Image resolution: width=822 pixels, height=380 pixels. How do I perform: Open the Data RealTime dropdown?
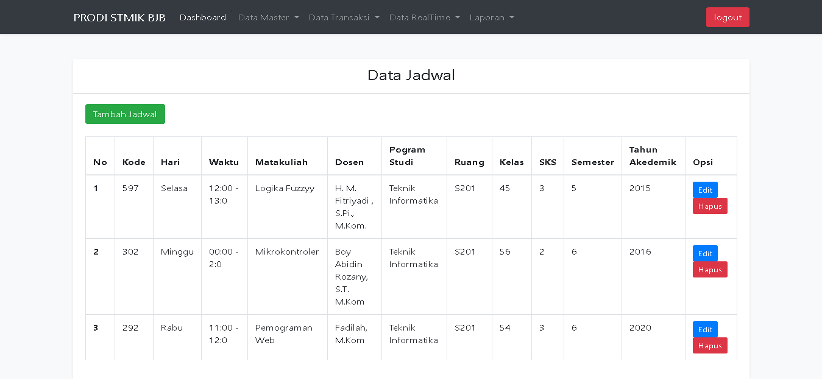click(425, 17)
